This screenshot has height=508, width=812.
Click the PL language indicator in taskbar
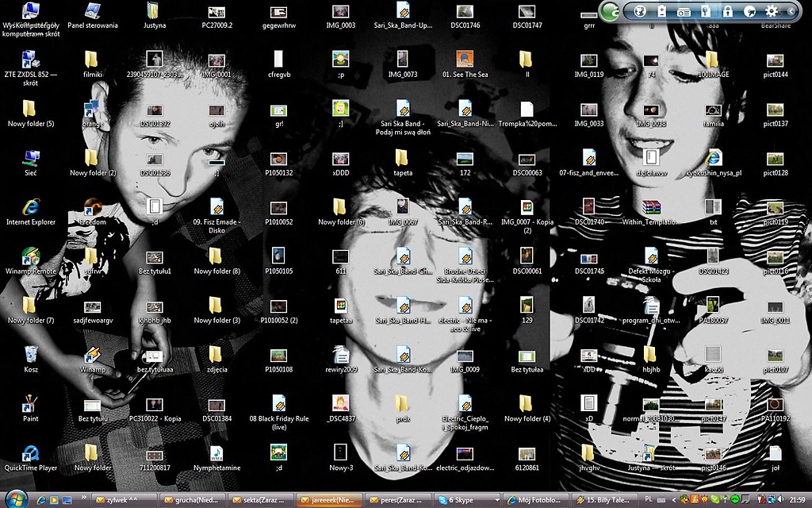649,499
